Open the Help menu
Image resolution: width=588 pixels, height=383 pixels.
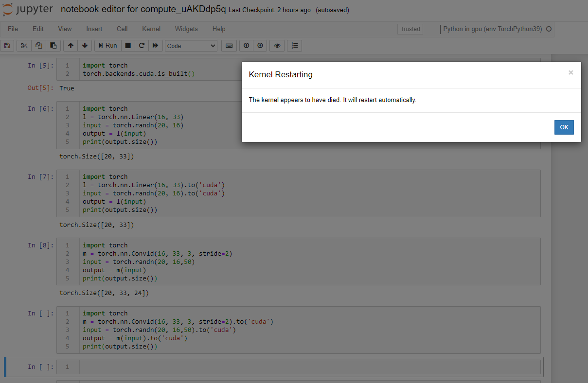(x=219, y=29)
